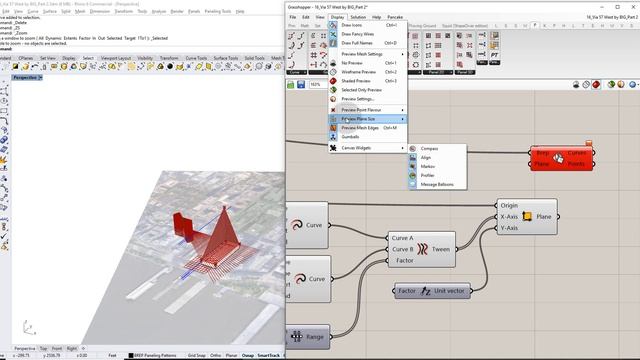Image resolution: width=640 pixels, height=360 pixels.
Task: Click the no-preview icon on canvas toolbar
Action: (x=576, y=84)
